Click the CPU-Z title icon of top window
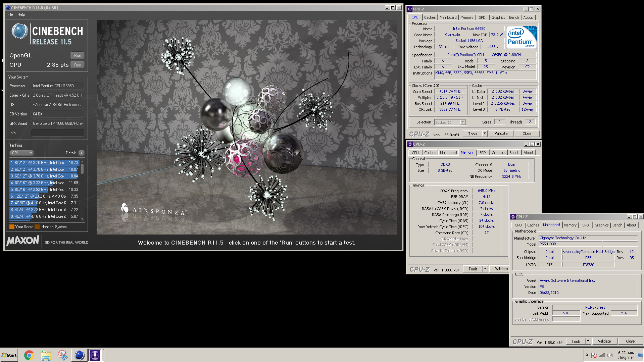The height and width of the screenshot is (362, 644). pyautogui.click(x=410, y=9)
